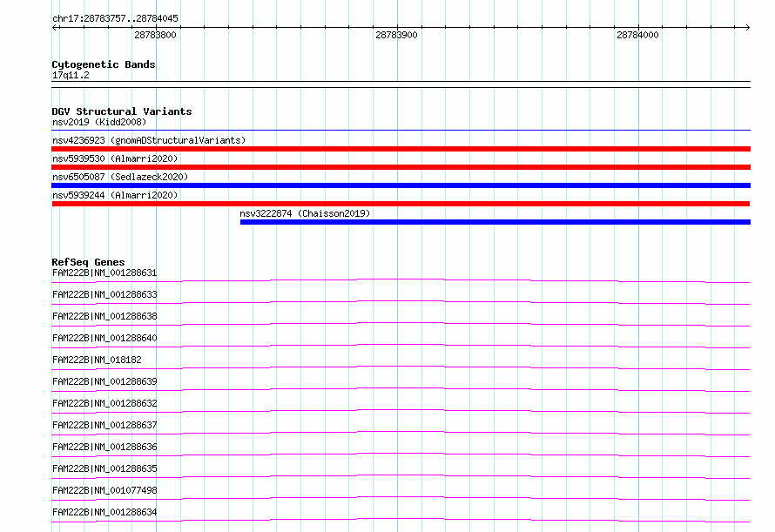Select transcript FAM222B|NM_001288636

(104, 447)
